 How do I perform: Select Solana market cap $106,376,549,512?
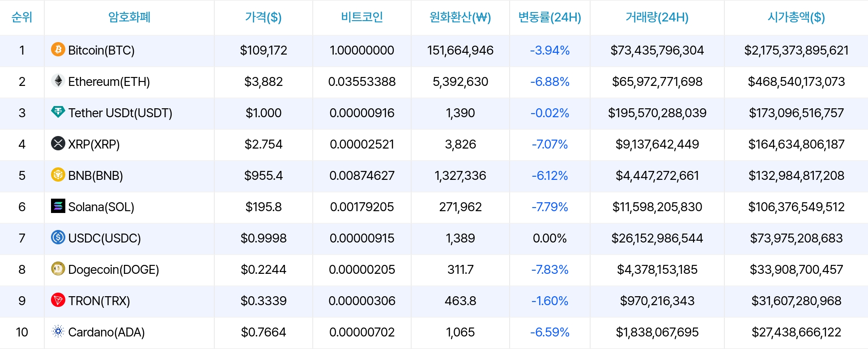(x=796, y=207)
